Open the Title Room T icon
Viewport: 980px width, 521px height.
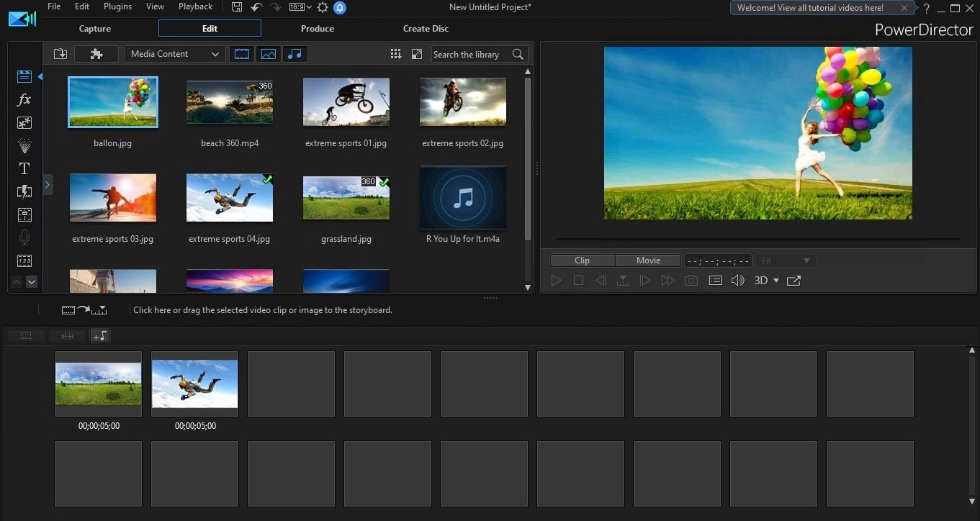24,168
